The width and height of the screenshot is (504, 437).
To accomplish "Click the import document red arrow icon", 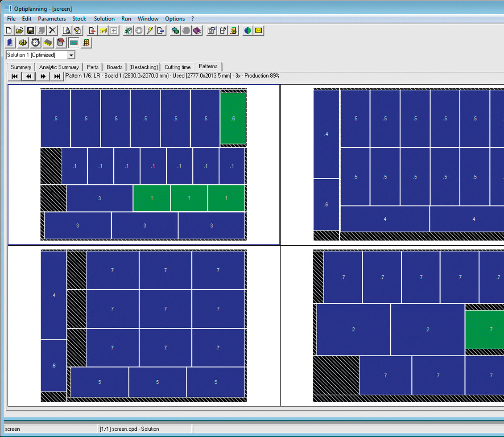I will [92, 30].
